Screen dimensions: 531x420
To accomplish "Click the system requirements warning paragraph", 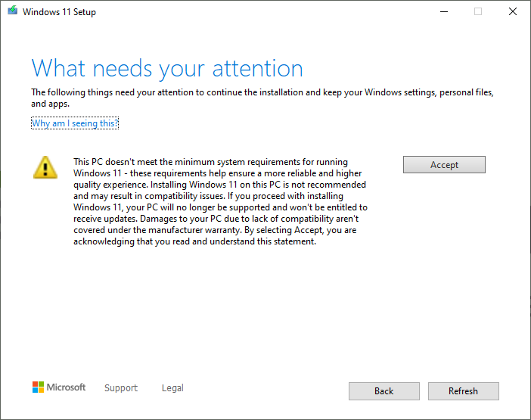I will (x=220, y=201).
